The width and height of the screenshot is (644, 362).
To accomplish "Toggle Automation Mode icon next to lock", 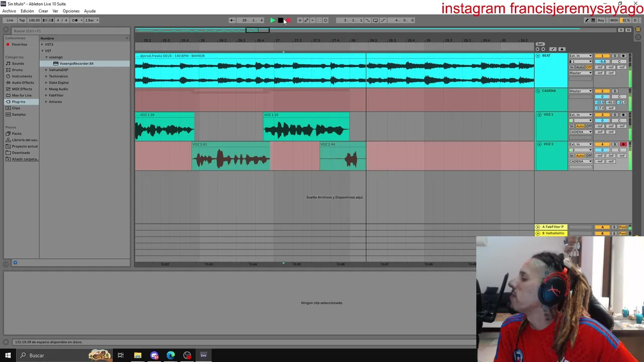I will pos(553,49).
